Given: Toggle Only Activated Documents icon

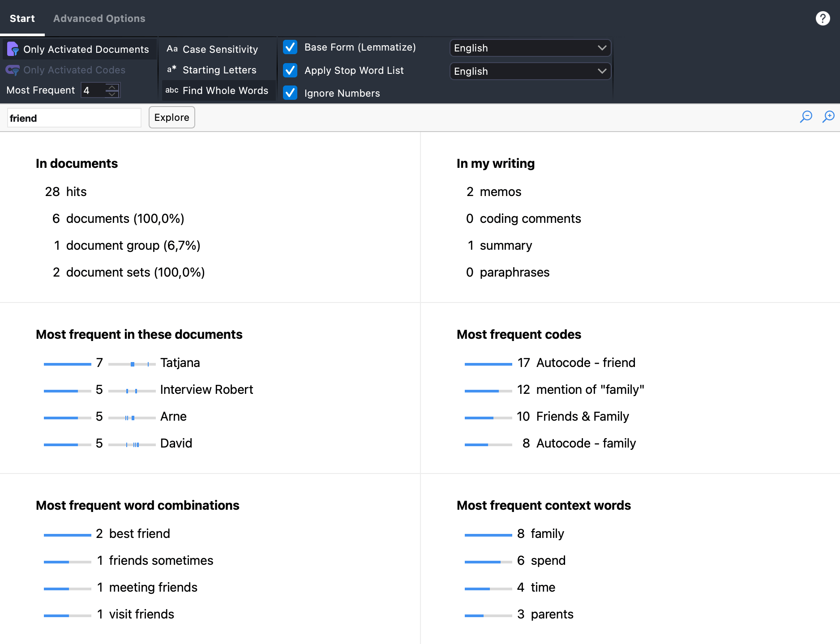Looking at the screenshot, I should (x=13, y=49).
